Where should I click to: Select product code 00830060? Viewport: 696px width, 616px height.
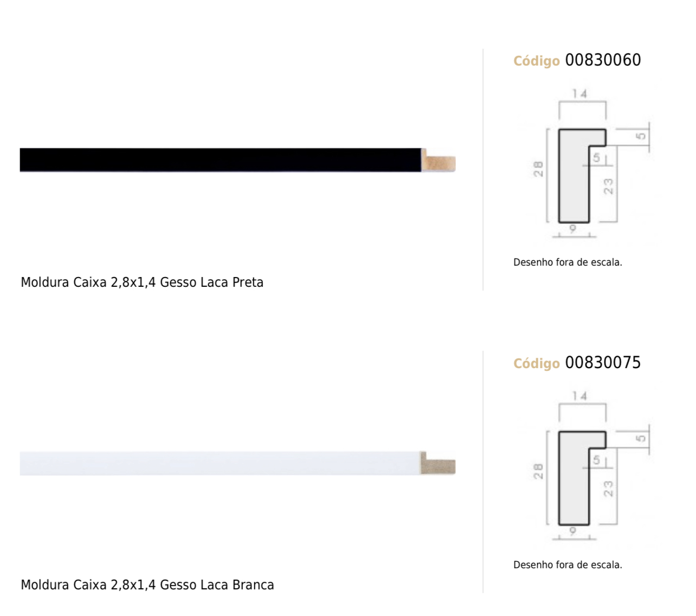point(603,60)
